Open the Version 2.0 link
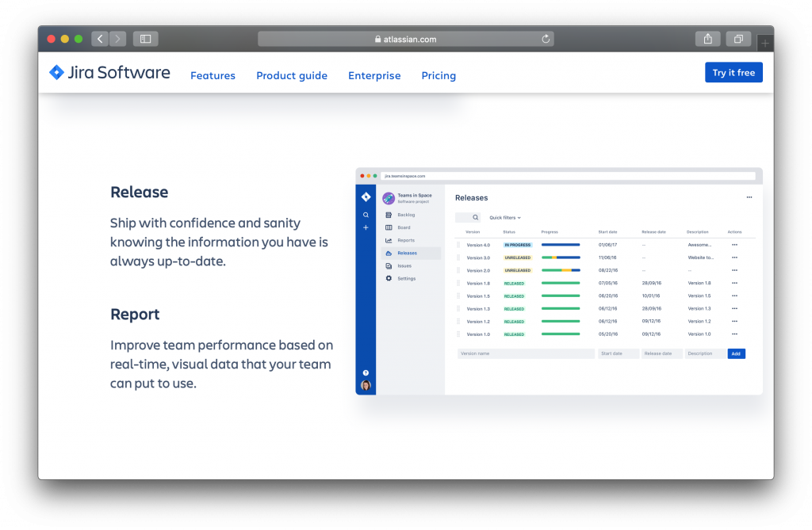The image size is (812, 530). pos(478,270)
